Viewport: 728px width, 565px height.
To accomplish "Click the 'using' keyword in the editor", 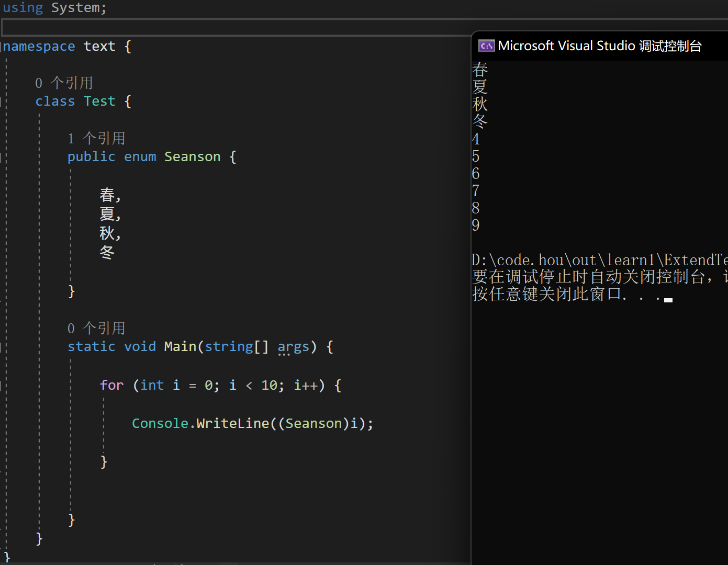I will point(23,8).
